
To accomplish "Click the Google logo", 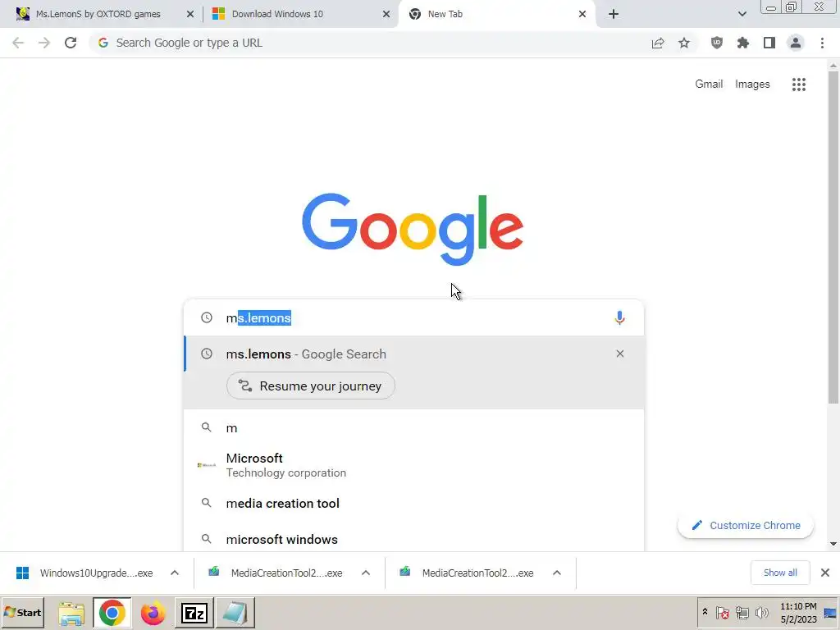I will click(413, 230).
